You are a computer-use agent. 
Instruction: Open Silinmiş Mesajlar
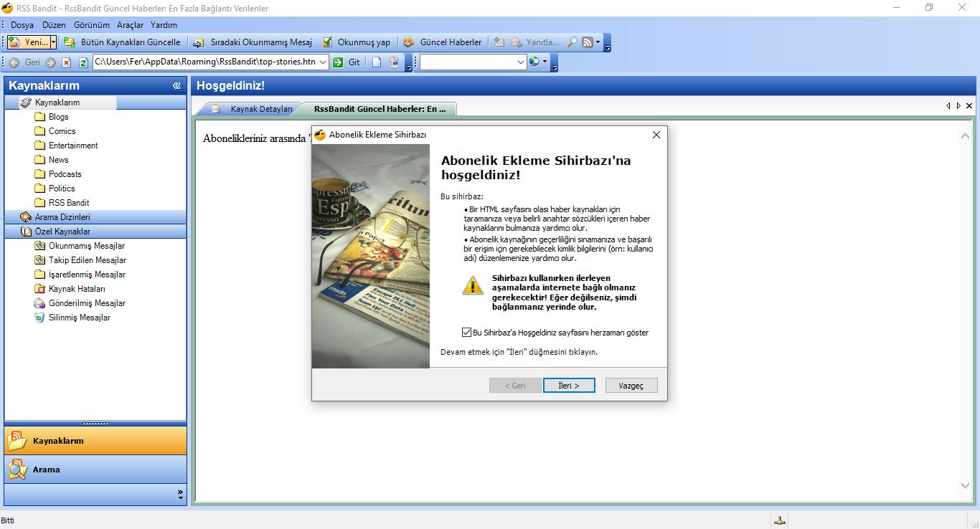click(x=79, y=318)
